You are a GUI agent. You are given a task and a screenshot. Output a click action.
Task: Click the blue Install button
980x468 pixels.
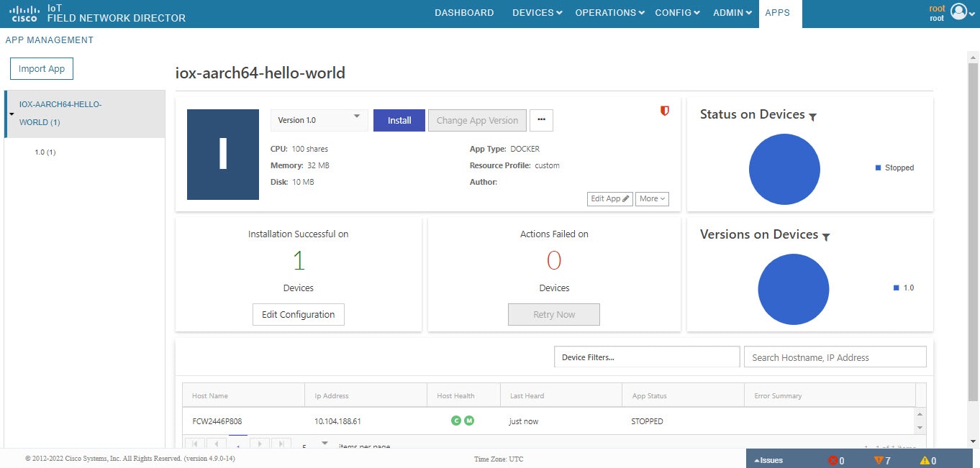pyautogui.click(x=399, y=120)
